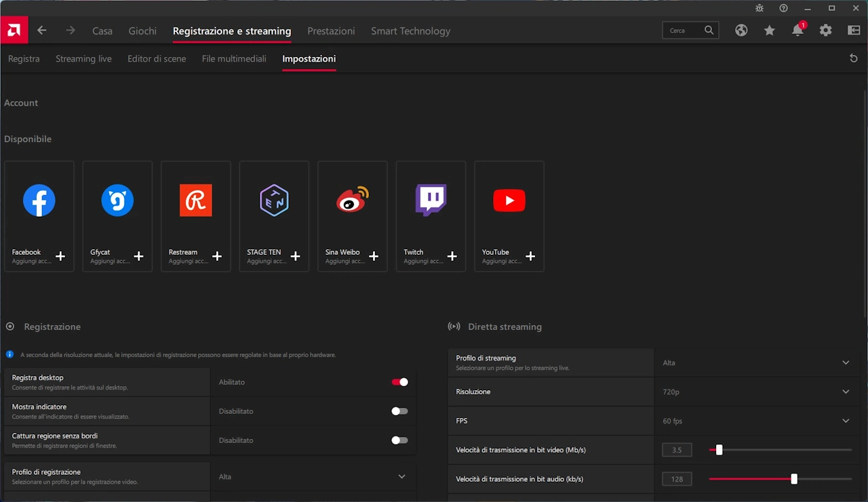Viewport: 868px width, 502px height.
Task: Click the Registrazione section heading
Action: [x=52, y=327]
